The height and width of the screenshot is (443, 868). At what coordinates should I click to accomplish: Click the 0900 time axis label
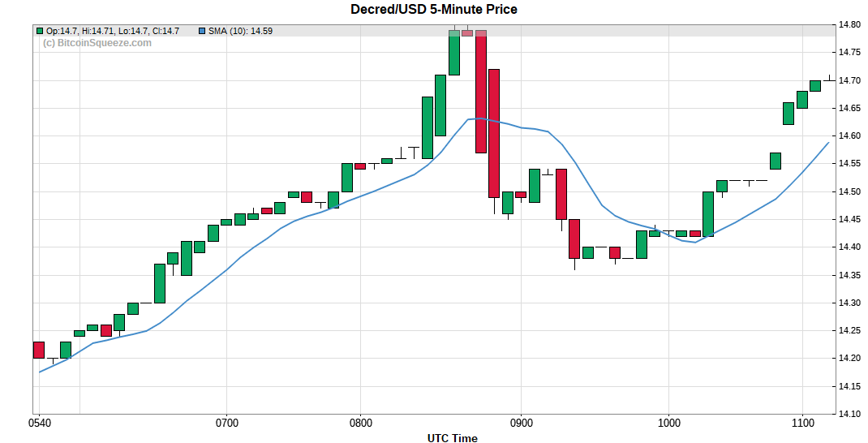click(x=520, y=424)
